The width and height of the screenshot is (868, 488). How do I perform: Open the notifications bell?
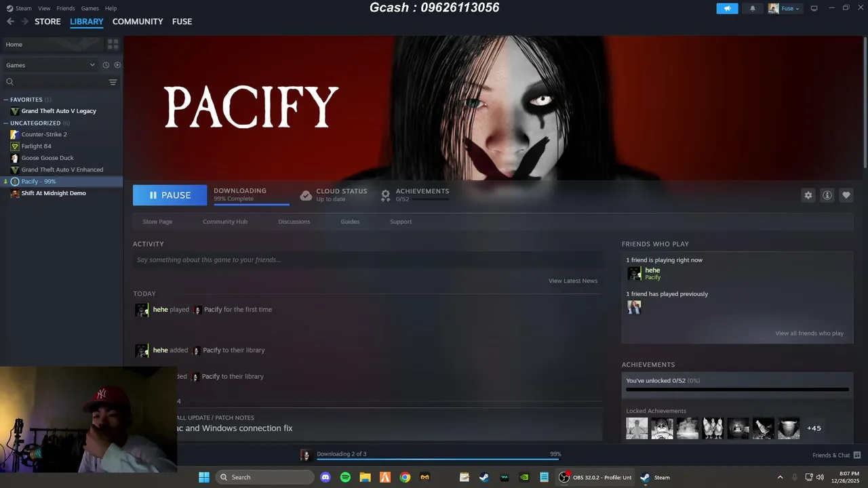tap(752, 9)
